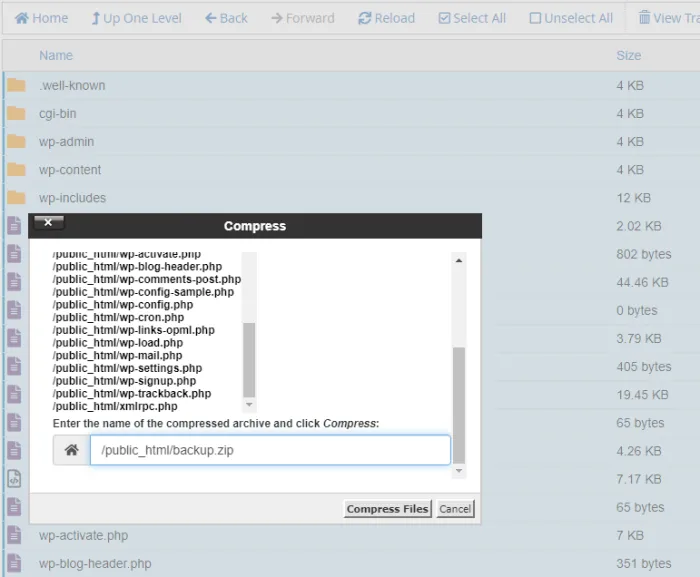Click Unselect All checkbox button
Viewport: 700px width, 577px height.
coord(571,18)
